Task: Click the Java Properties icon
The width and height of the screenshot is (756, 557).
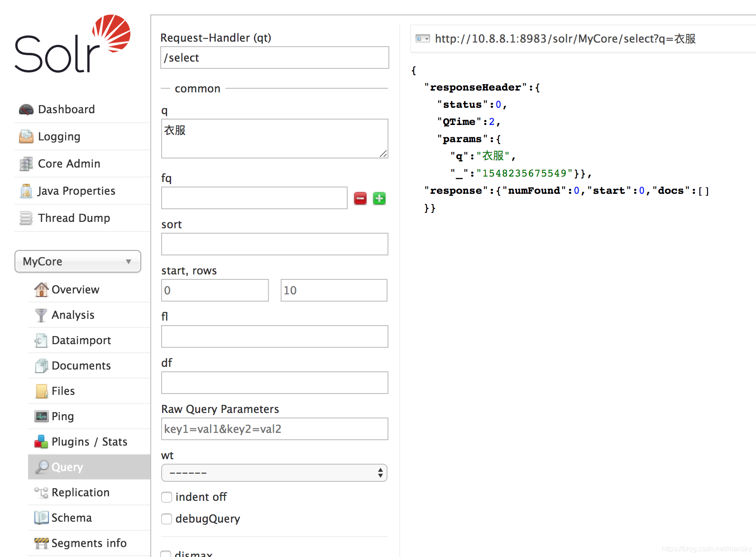Action: (26, 191)
